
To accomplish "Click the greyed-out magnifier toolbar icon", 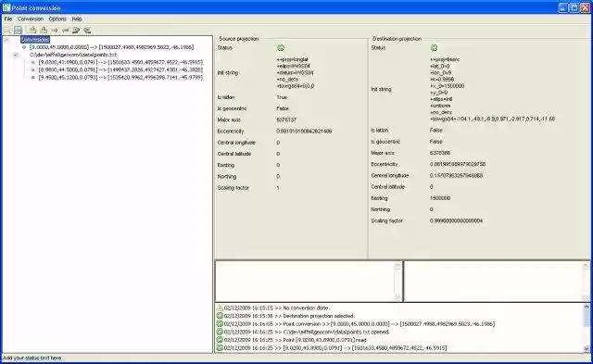I will pos(6,30).
